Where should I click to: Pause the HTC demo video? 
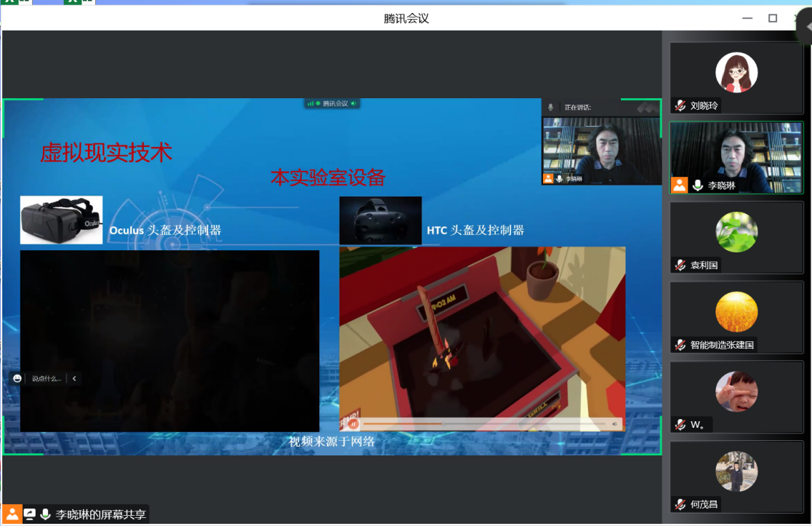(x=353, y=424)
